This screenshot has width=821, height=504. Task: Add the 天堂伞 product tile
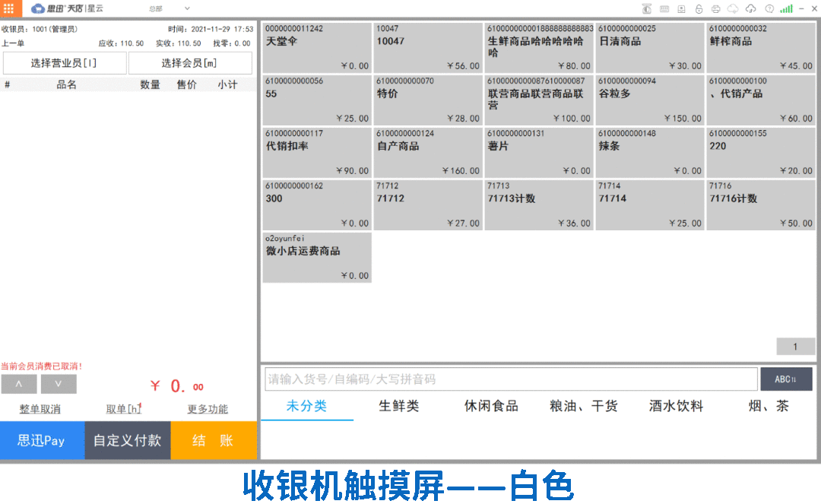[x=317, y=47]
